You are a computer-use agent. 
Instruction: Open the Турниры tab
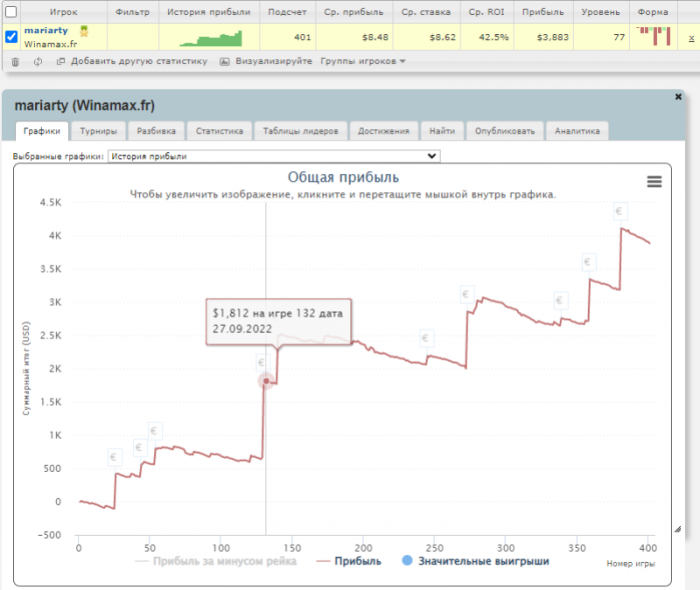98,131
